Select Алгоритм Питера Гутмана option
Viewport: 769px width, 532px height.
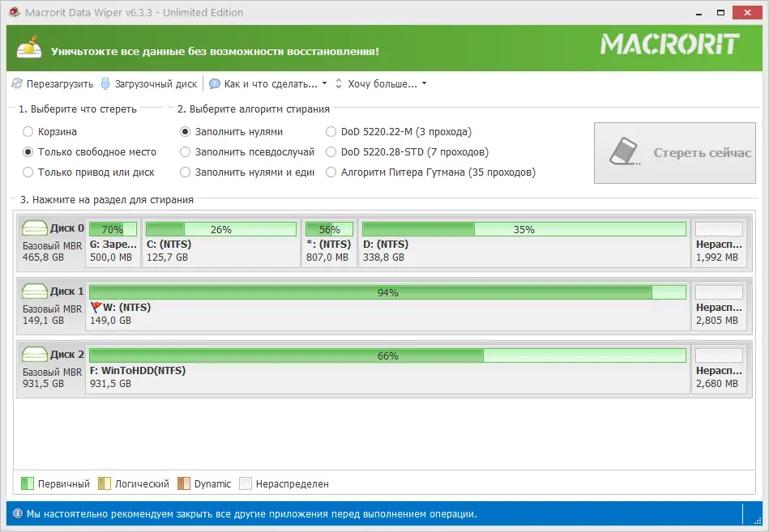click(x=331, y=172)
